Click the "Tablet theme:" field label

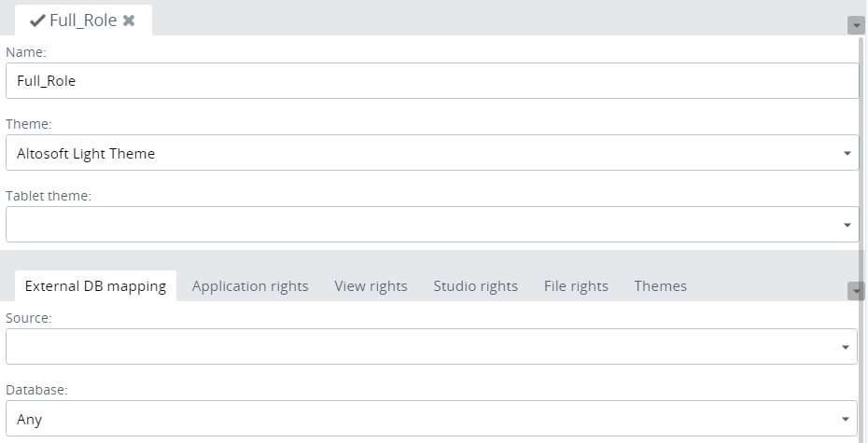[x=49, y=196]
